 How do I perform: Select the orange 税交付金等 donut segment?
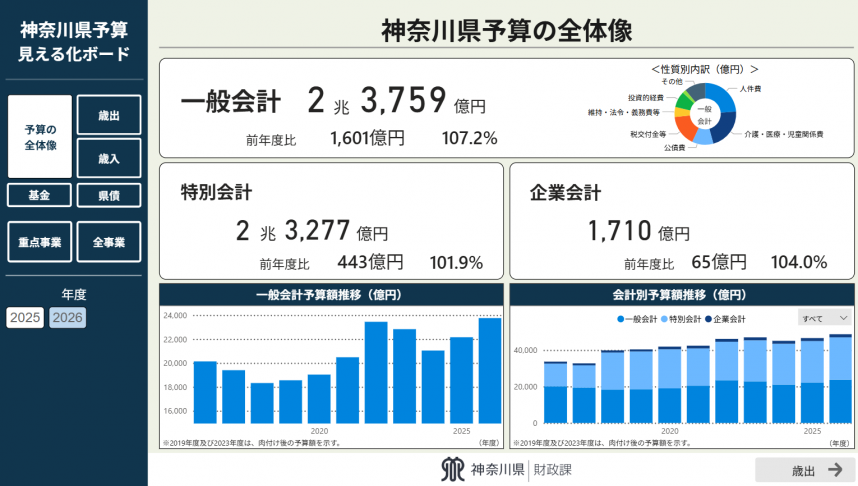coord(684,127)
